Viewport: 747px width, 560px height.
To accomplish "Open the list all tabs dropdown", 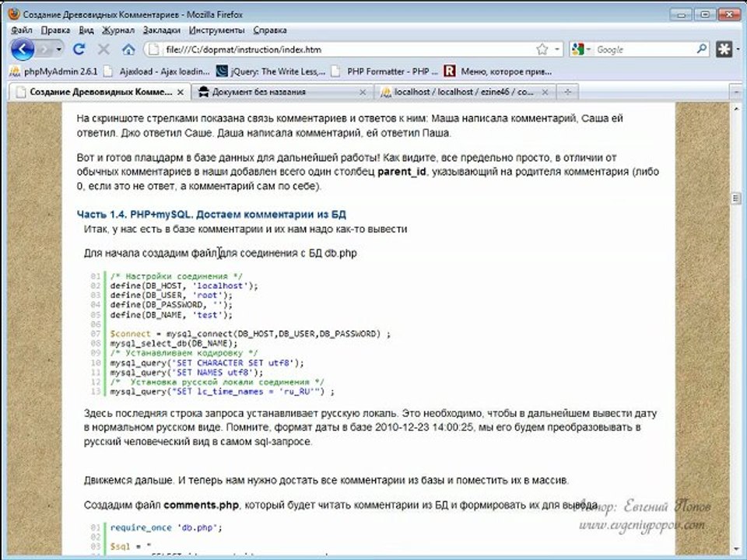I will (736, 92).
